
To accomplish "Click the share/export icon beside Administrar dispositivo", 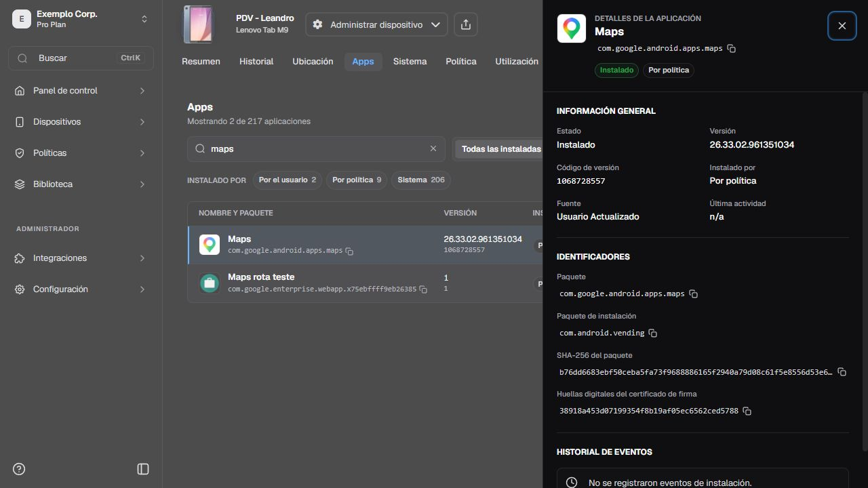I will pyautogui.click(x=465, y=24).
